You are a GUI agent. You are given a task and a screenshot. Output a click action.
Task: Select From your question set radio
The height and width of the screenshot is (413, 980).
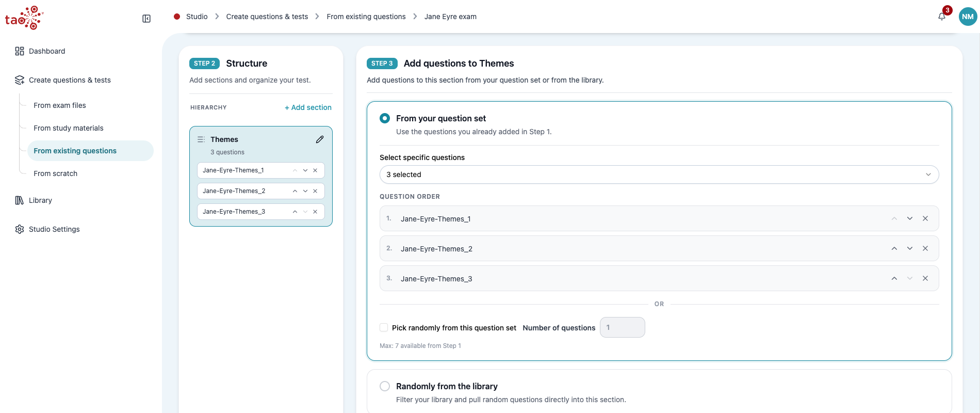[x=385, y=118]
